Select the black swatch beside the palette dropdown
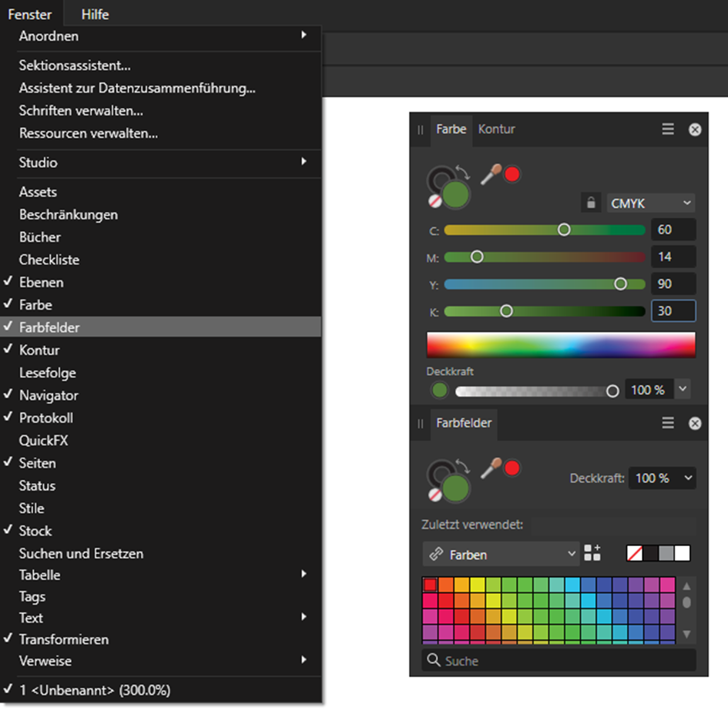This screenshot has width=728, height=721. tap(650, 553)
